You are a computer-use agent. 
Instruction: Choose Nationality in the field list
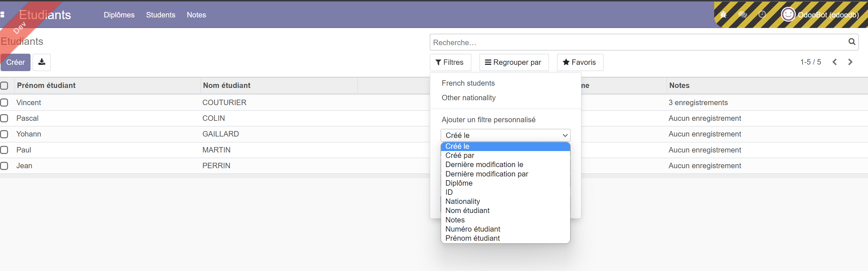coord(462,202)
